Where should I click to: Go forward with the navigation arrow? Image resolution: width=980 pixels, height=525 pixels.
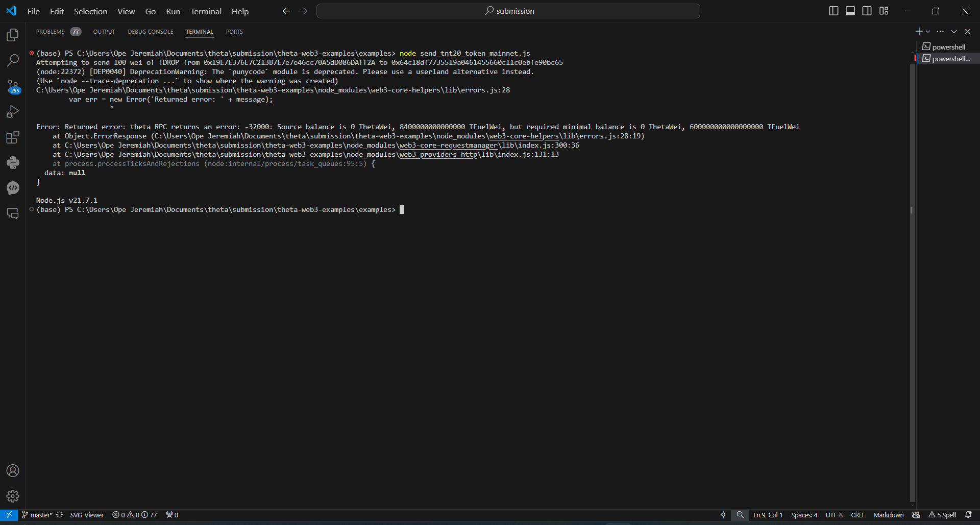[x=303, y=11]
